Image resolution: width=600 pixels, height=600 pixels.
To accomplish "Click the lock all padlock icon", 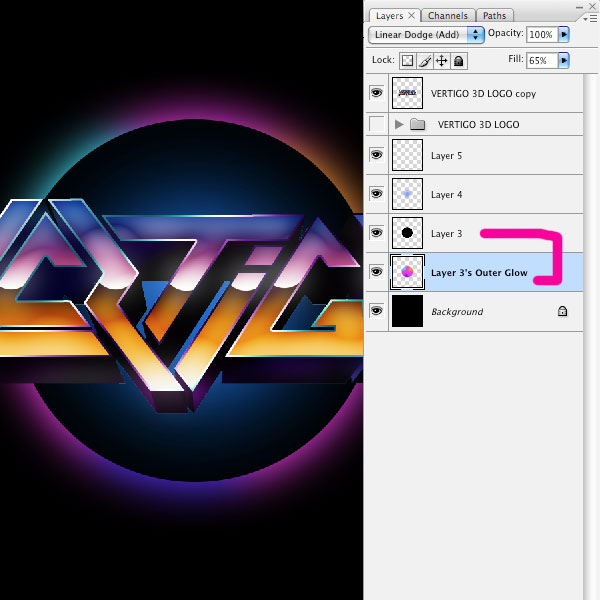I will click(458, 61).
